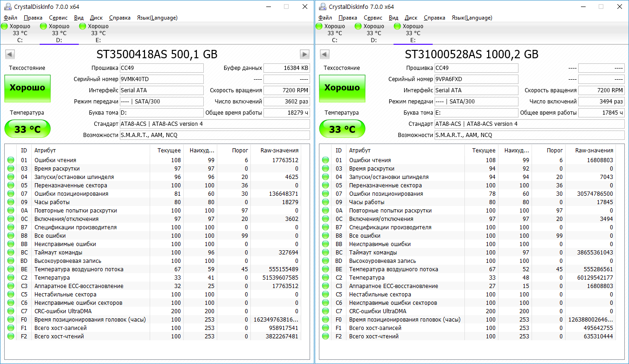Click the 33 °C temperature button, right window

coord(342,129)
